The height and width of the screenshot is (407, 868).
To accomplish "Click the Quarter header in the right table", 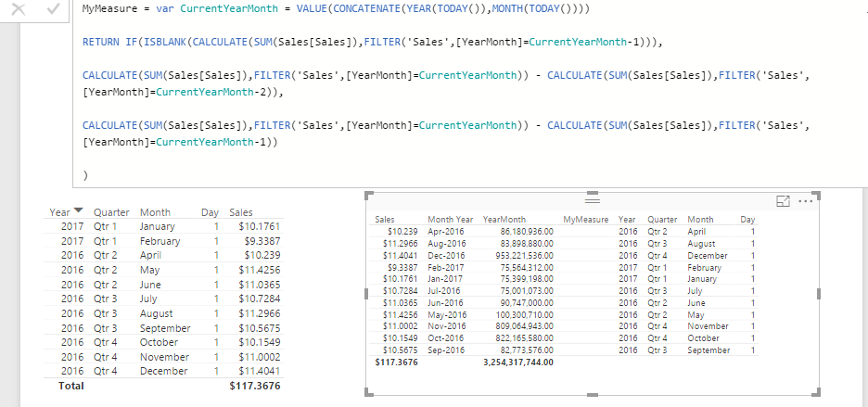I will [662, 220].
